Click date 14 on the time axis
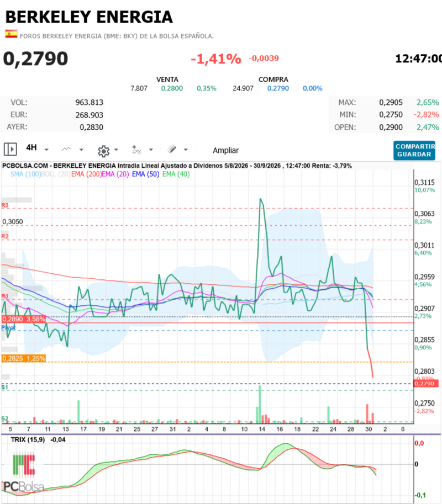The image size is (442, 504). point(262,429)
